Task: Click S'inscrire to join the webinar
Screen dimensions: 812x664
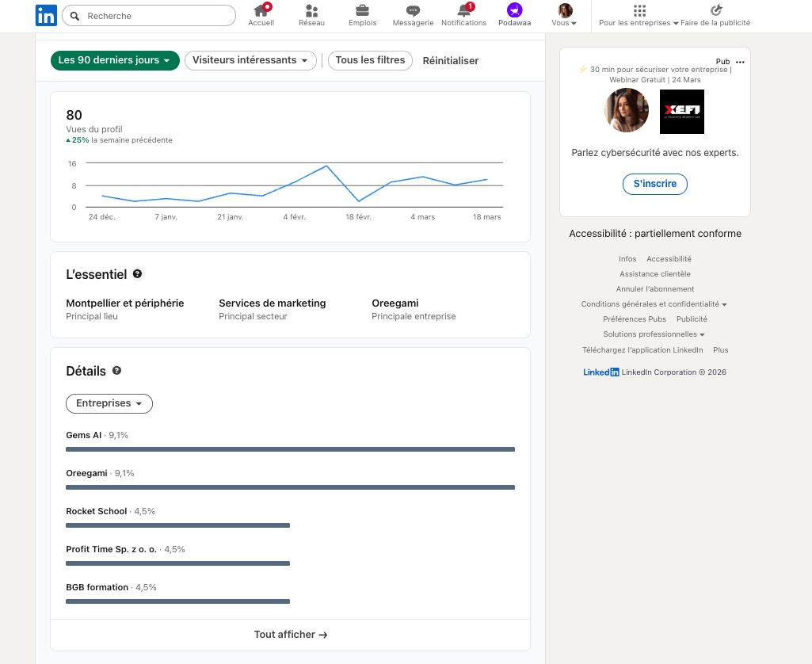Action: point(654,184)
